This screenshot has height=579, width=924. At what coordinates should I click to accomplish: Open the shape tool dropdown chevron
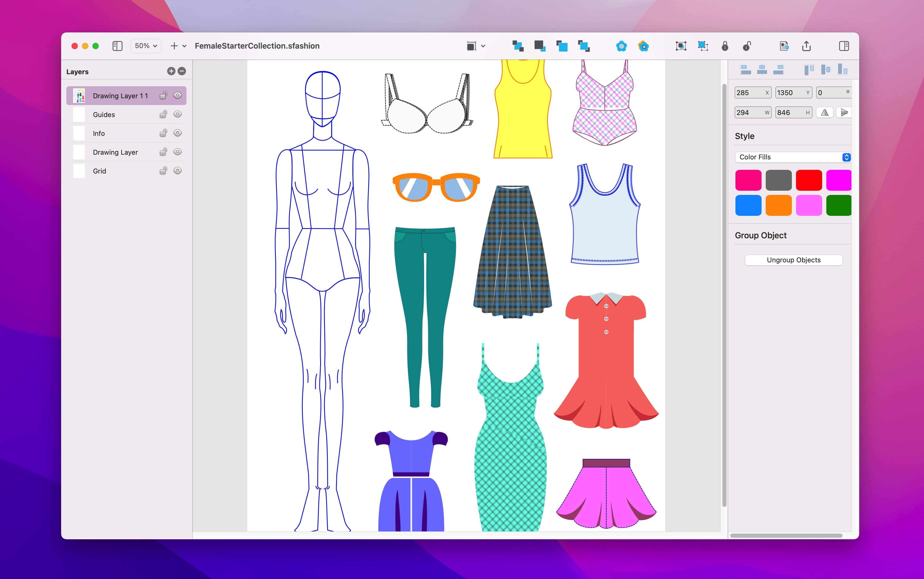pyautogui.click(x=483, y=46)
